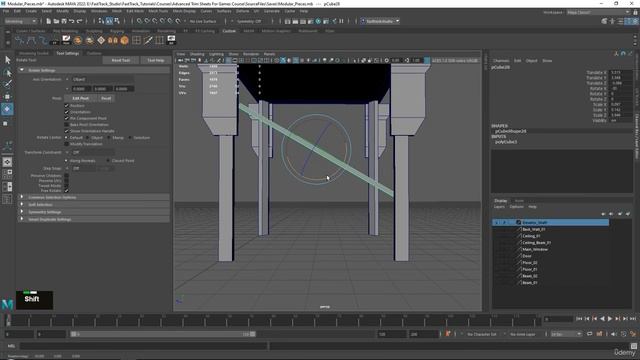The image size is (640, 360).
Task: Toggle the Position pivot checkbox
Action: click(x=67, y=106)
